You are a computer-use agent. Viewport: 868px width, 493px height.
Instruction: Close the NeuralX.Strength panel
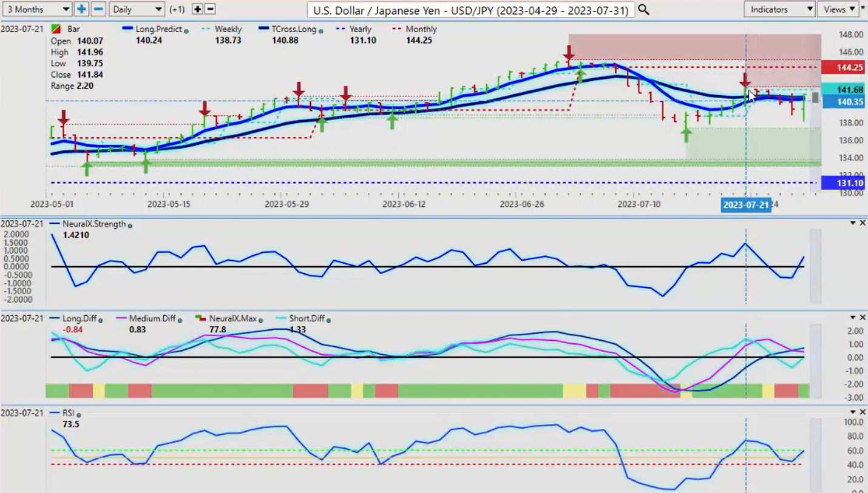click(863, 223)
